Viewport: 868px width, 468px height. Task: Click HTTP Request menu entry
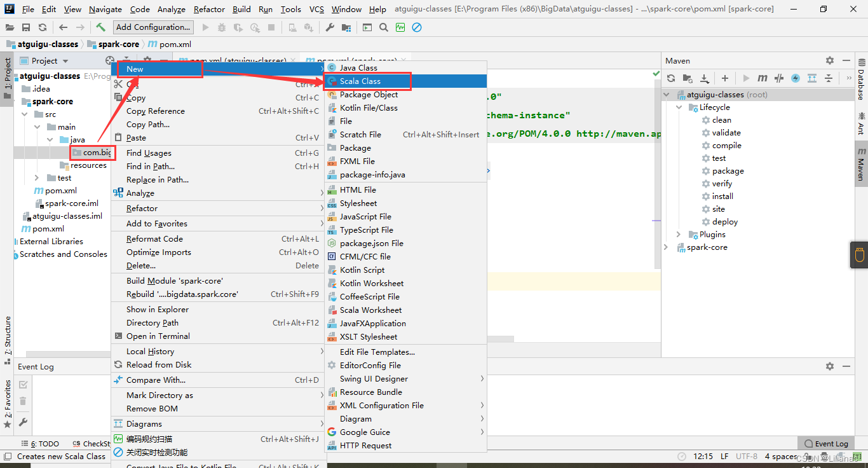click(405, 445)
